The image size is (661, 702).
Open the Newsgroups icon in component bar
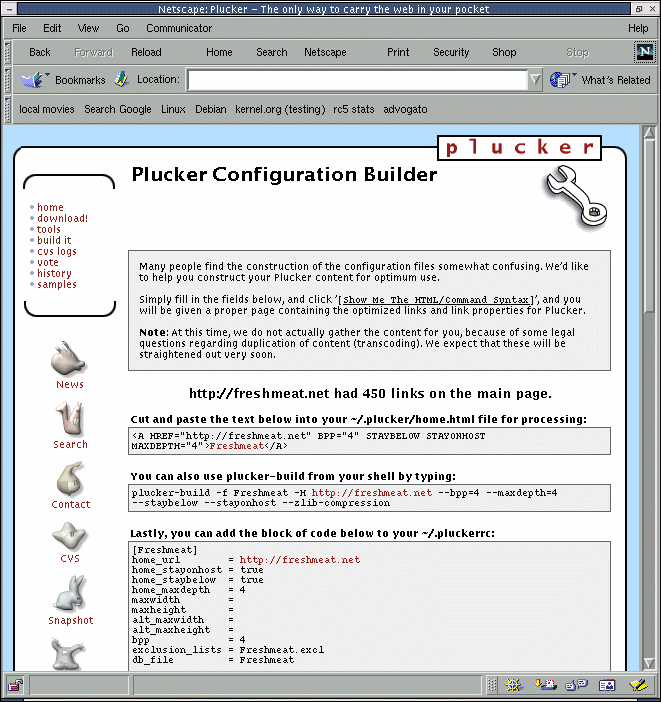point(576,685)
